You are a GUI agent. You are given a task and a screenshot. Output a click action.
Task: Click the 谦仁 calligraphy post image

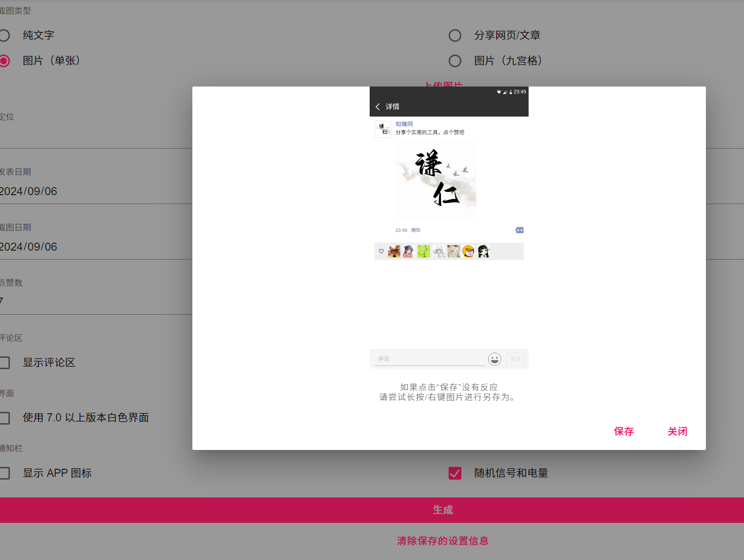pos(435,180)
